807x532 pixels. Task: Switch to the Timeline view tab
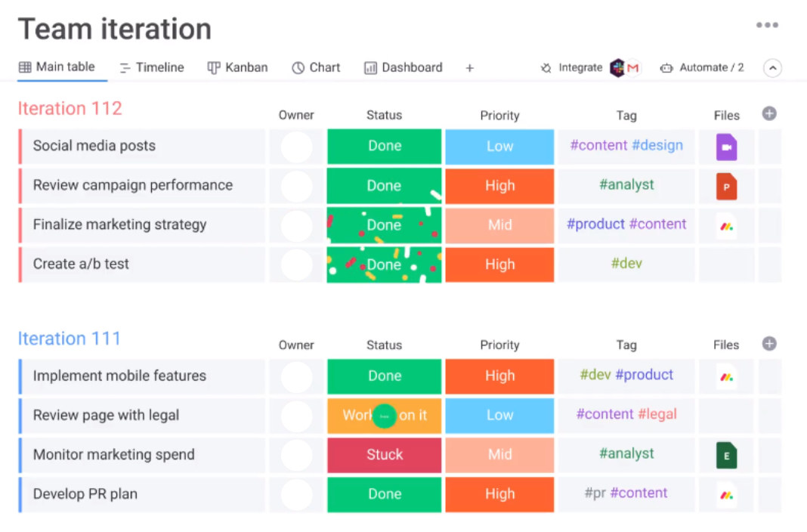[152, 67]
